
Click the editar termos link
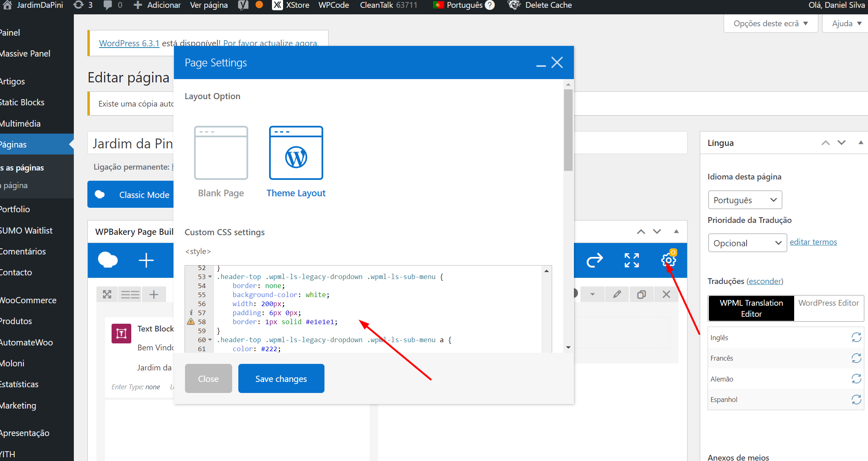tap(813, 242)
